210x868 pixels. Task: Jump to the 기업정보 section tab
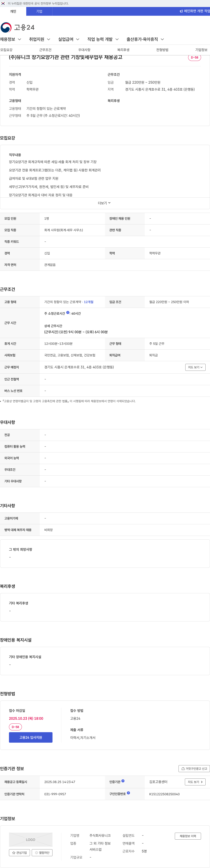[x=201, y=50]
